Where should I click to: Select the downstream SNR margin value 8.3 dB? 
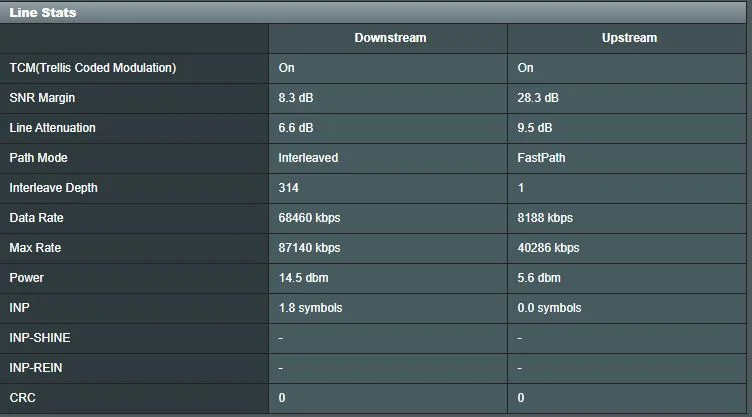point(298,98)
